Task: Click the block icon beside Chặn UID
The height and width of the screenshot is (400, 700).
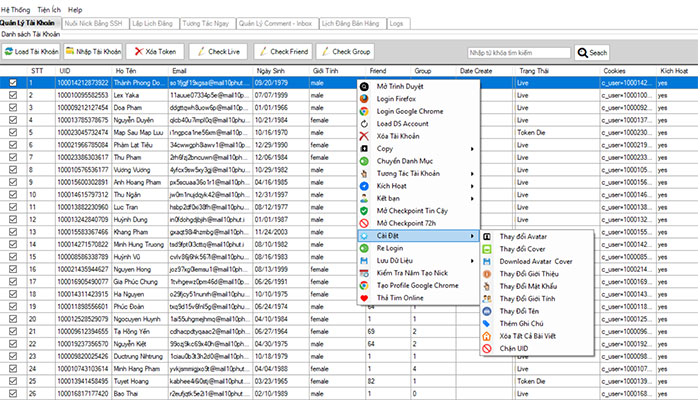Action: pyautogui.click(x=487, y=349)
